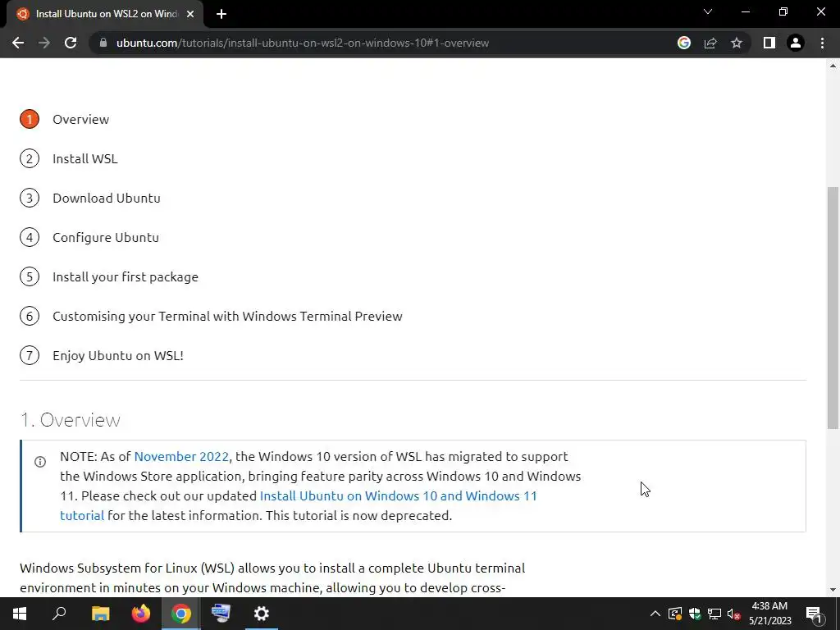Bookmark this tab with the star icon
The image size is (840, 630).
tap(737, 43)
